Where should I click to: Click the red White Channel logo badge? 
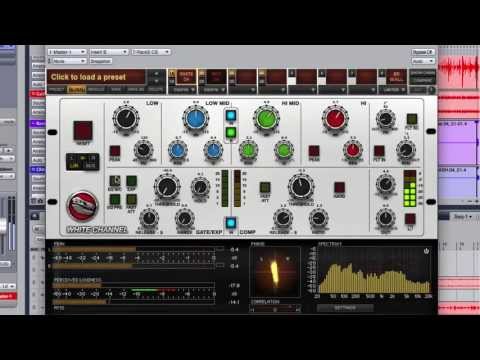(x=82, y=206)
